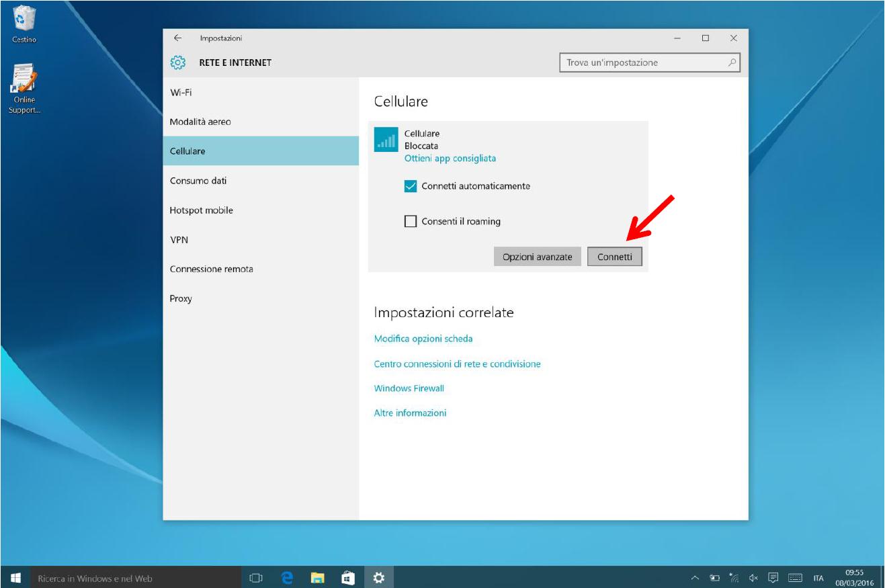This screenshot has height=588, width=885.
Task: Click the ITA language indicator
Action: [818, 578]
